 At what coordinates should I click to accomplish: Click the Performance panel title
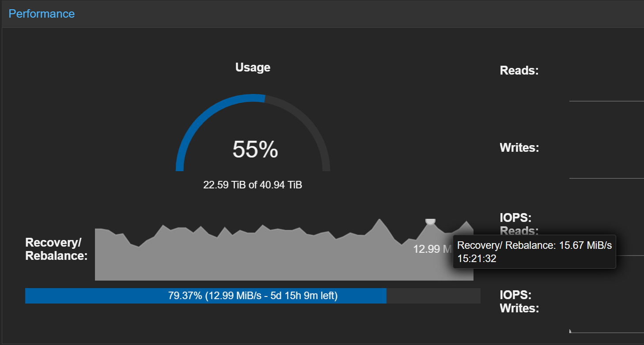coord(42,14)
